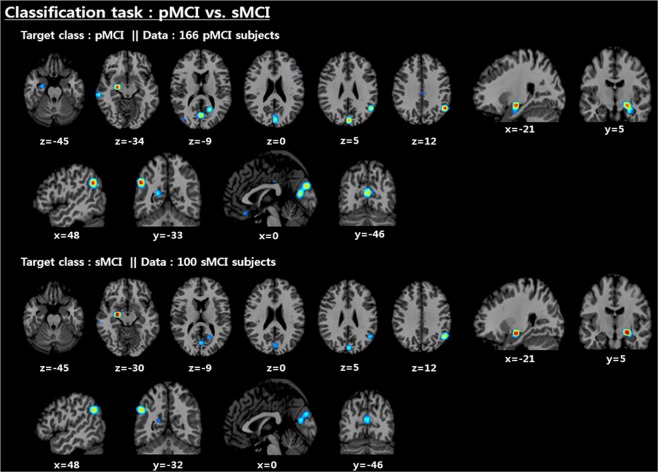
Task: Pick the 'x=0' label under the sMCI slices
Action: click(267, 465)
